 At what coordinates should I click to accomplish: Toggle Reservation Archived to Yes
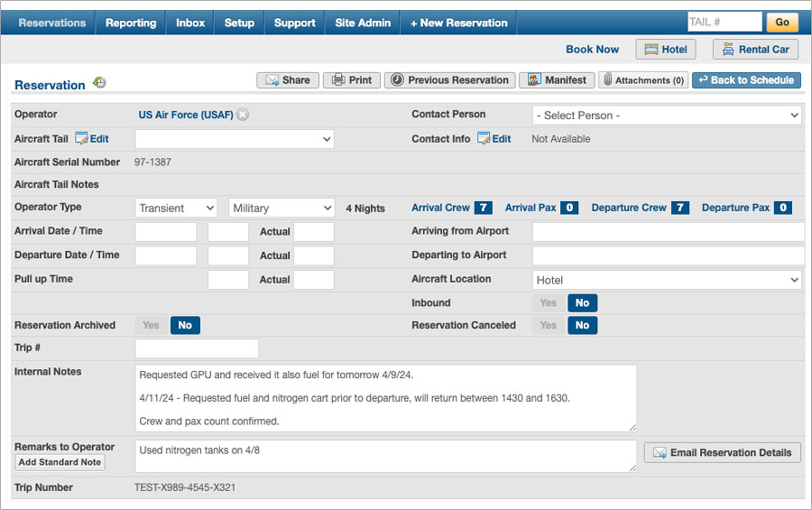151,326
